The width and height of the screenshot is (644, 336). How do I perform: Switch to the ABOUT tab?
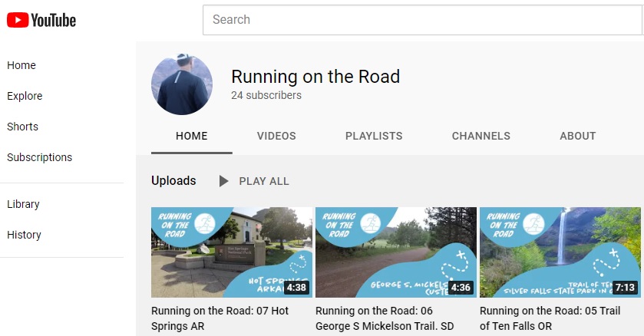pyautogui.click(x=578, y=136)
